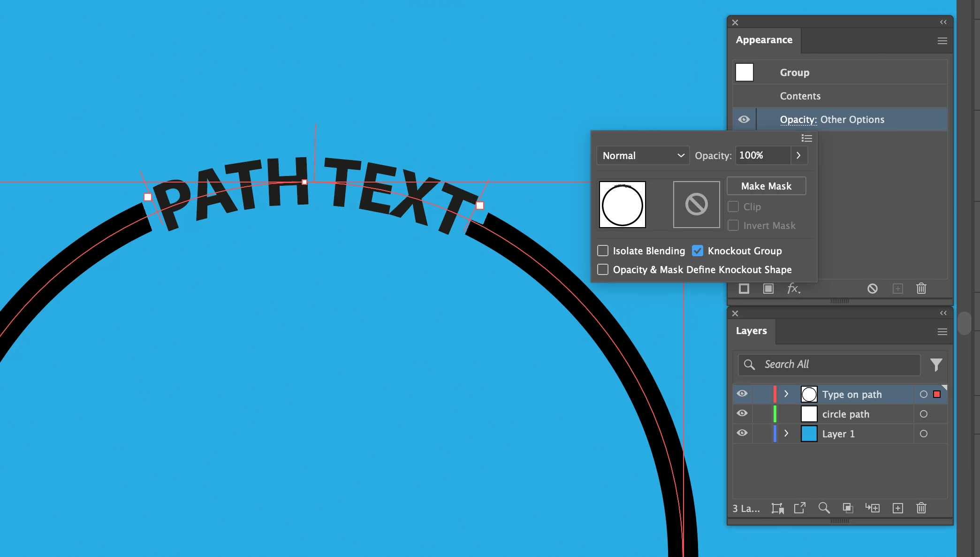Click the Make Mask button
The height and width of the screenshot is (557, 980).
coord(766,186)
